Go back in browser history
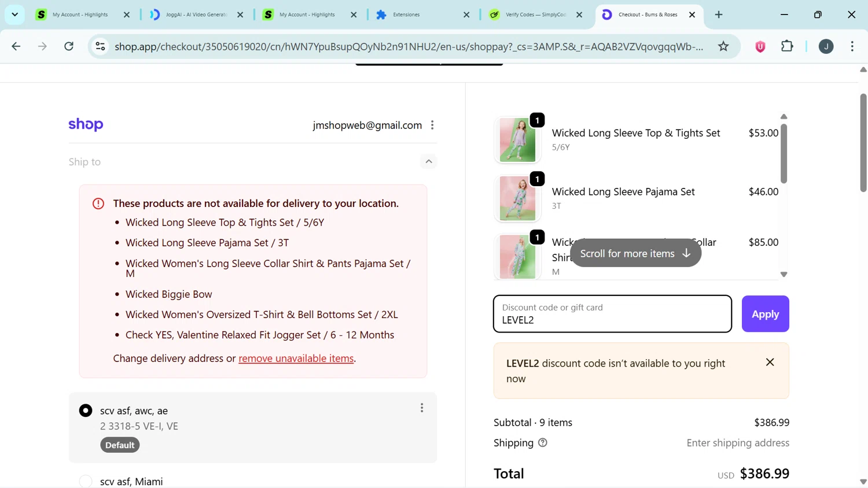The width and height of the screenshot is (868, 488). [x=16, y=46]
